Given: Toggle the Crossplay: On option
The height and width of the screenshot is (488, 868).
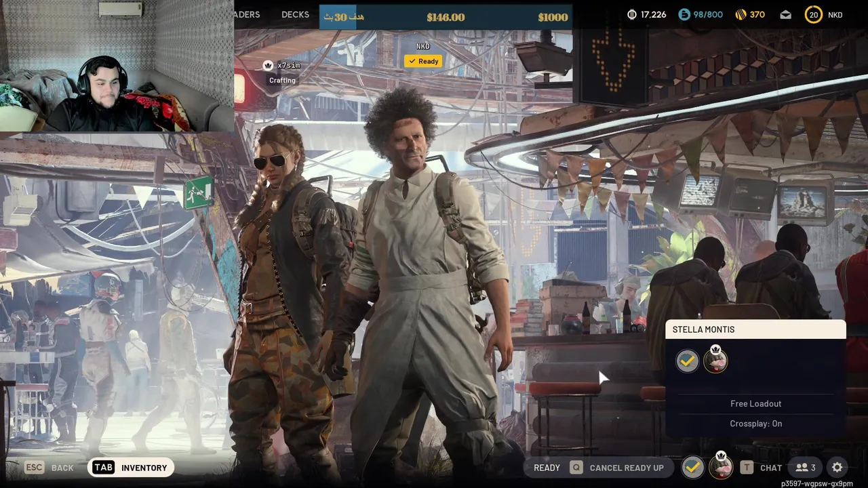Looking at the screenshot, I should point(755,424).
